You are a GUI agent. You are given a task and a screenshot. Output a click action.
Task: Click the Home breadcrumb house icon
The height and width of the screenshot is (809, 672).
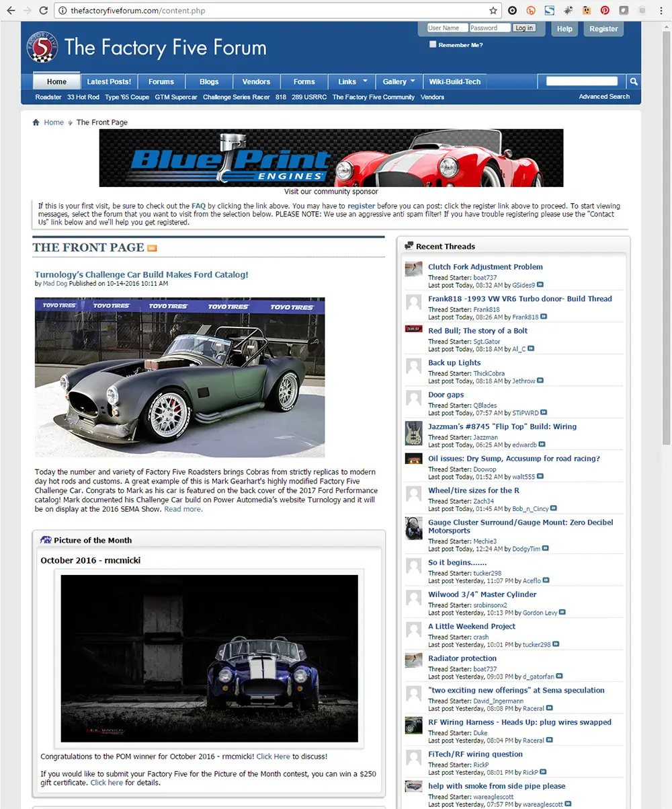[34, 122]
